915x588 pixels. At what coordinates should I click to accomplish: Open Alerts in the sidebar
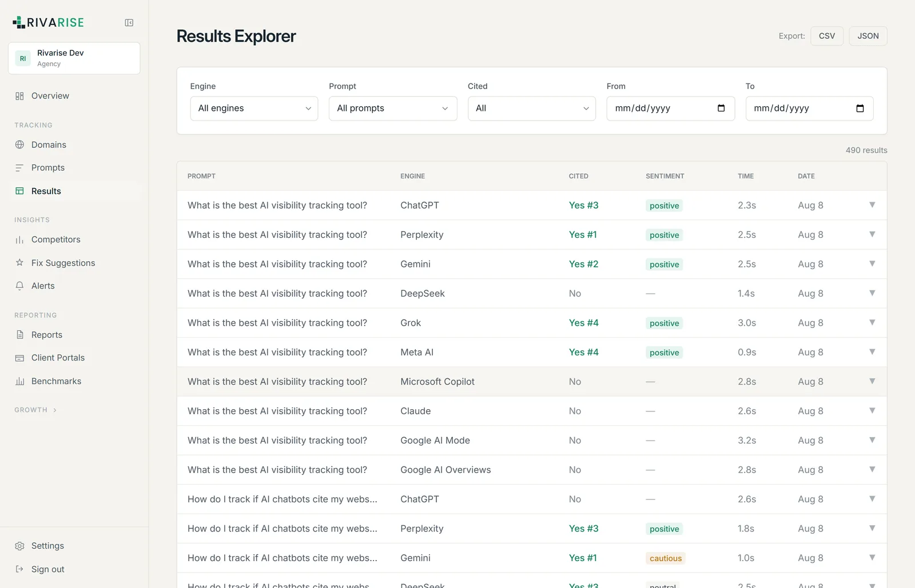74,286
